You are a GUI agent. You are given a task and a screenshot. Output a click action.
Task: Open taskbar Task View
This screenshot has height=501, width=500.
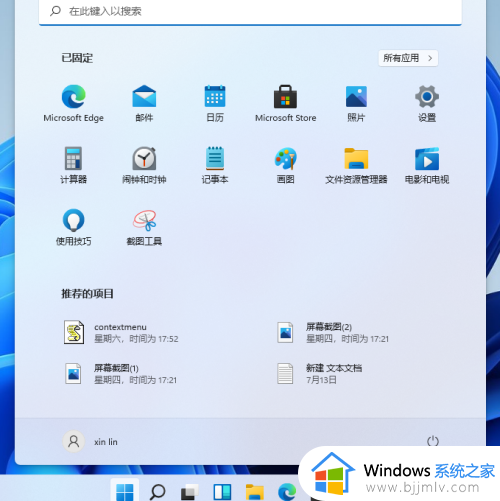(x=189, y=491)
